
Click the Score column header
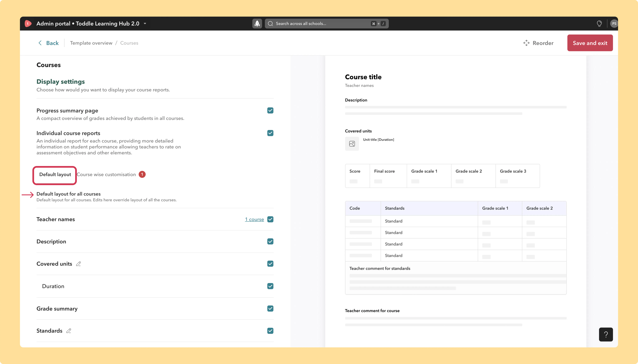point(355,171)
